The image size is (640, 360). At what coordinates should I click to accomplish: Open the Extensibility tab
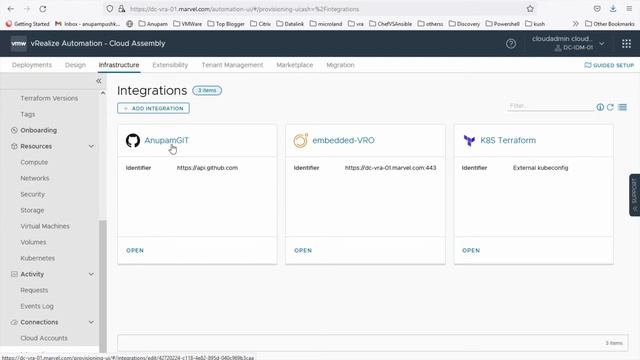[170, 65]
